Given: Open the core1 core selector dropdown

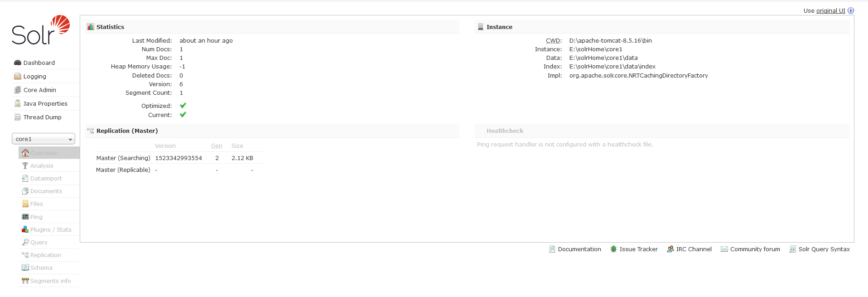Looking at the screenshot, I should [x=43, y=139].
